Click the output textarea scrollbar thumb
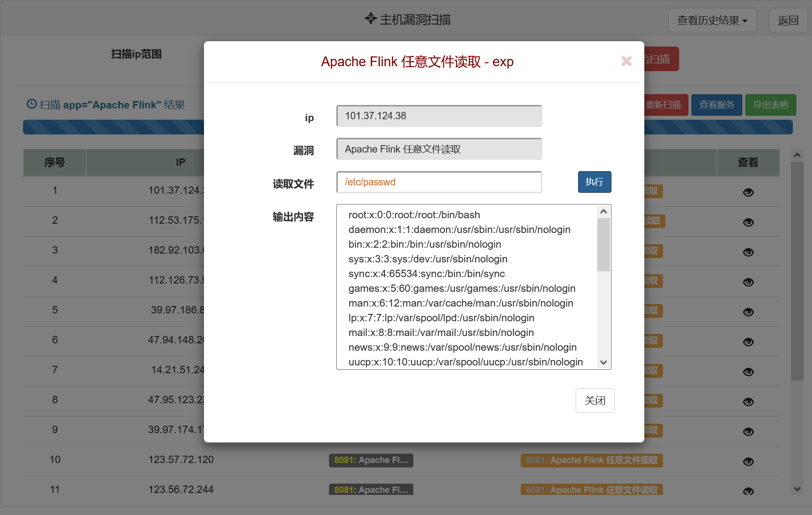The width and height of the screenshot is (812, 515). click(604, 245)
